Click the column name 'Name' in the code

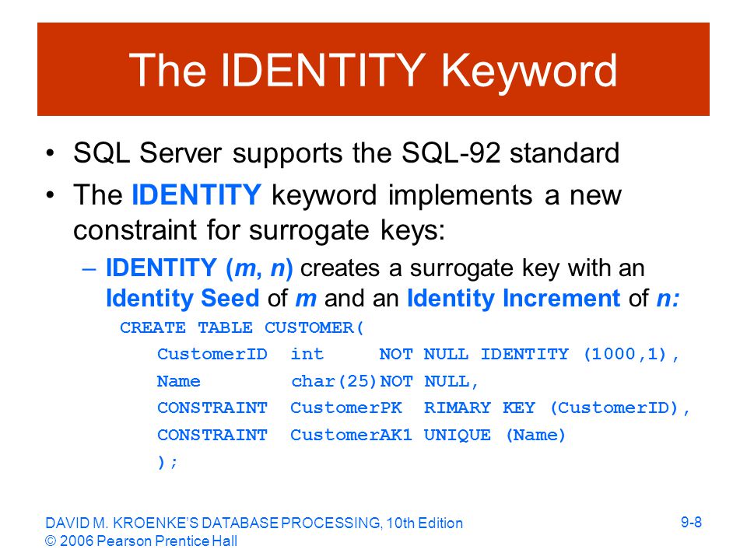point(179,381)
